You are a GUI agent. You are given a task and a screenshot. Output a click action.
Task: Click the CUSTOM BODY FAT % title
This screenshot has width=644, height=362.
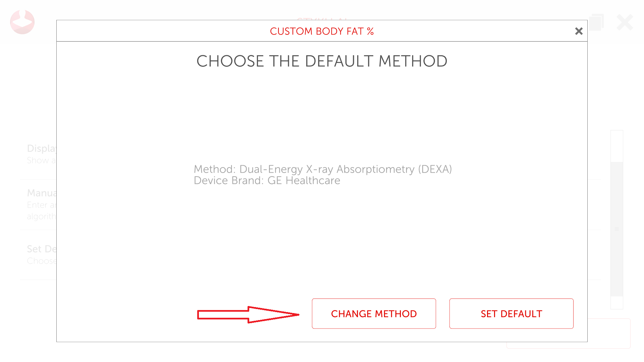click(322, 31)
